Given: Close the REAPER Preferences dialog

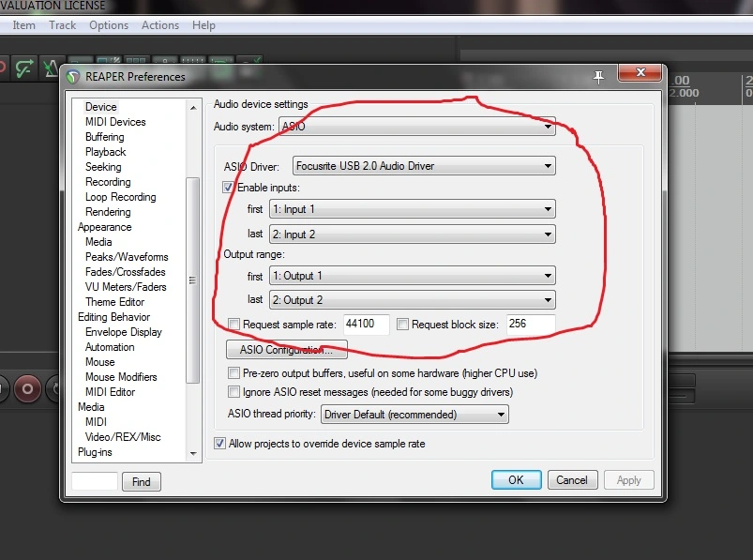Looking at the screenshot, I should [640, 72].
